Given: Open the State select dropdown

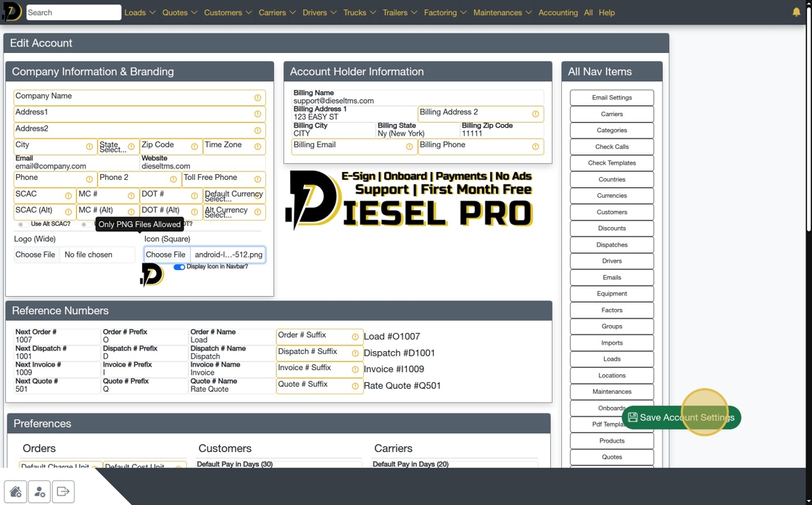Looking at the screenshot, I should pyautogui.click(x=118, y=147).
